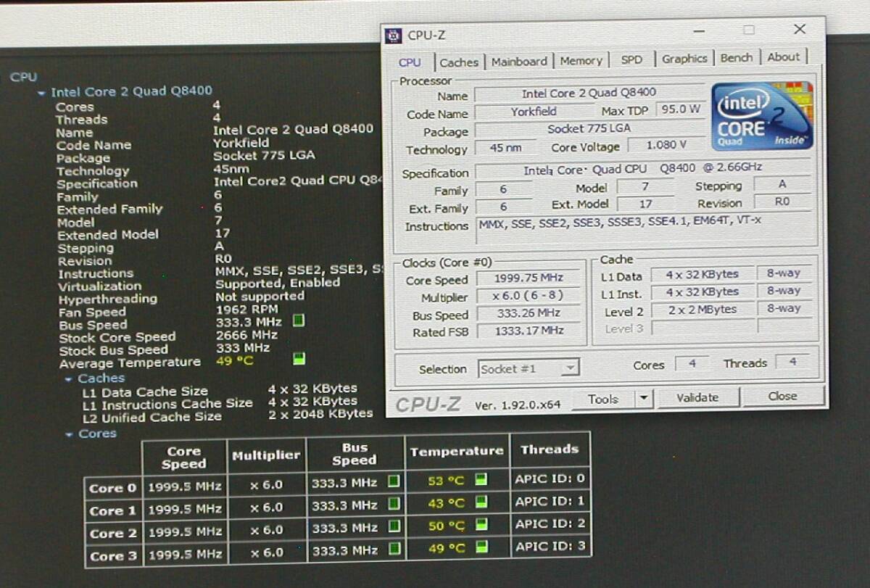
Task: Click the Level 2 cache value 2 x 2 MBytes
Action: coord(701,310)
